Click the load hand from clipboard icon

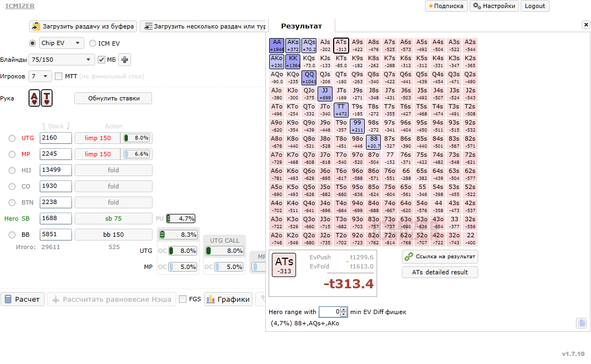tap(35, 26)
